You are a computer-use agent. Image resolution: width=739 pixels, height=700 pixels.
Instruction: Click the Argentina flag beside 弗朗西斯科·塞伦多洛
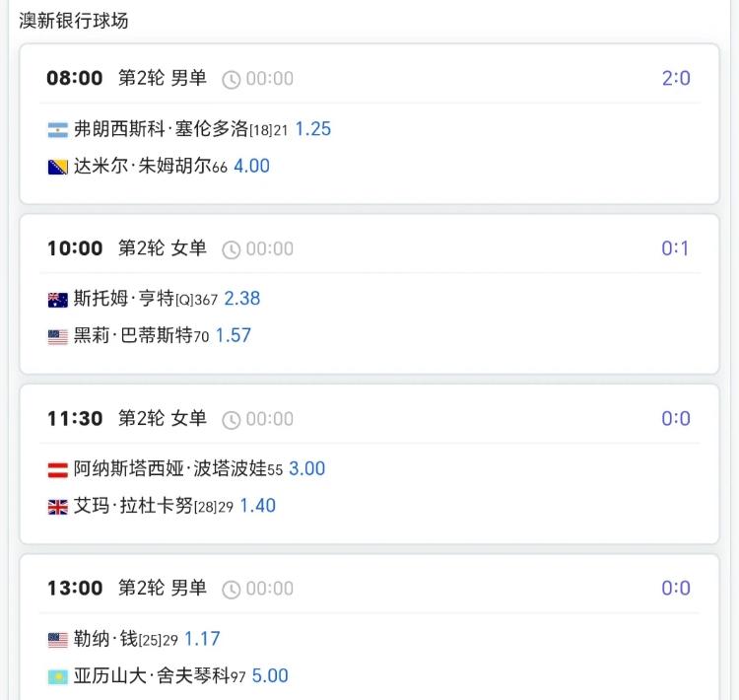(x=57, y=129)
